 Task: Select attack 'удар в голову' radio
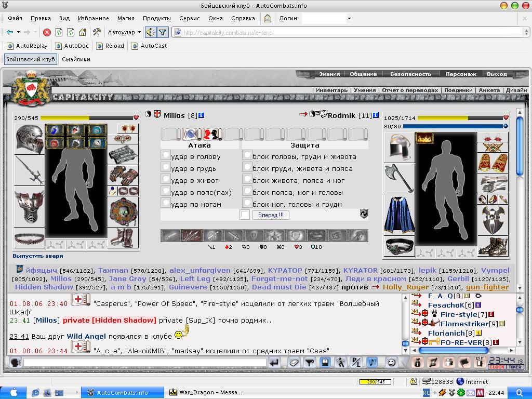click(165, 155)
